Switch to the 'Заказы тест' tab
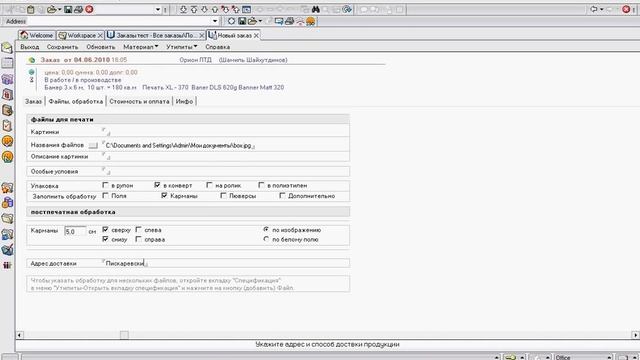This screenshot has height=360, width=640. point(156,36)
